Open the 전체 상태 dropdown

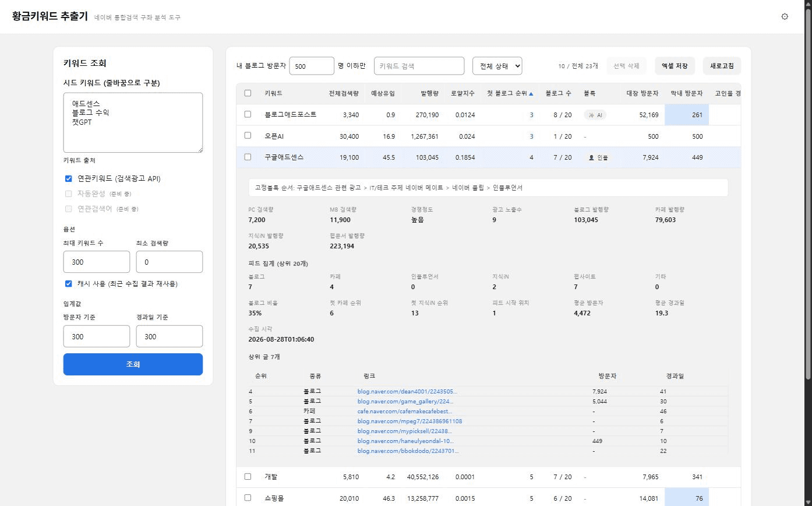497,66
